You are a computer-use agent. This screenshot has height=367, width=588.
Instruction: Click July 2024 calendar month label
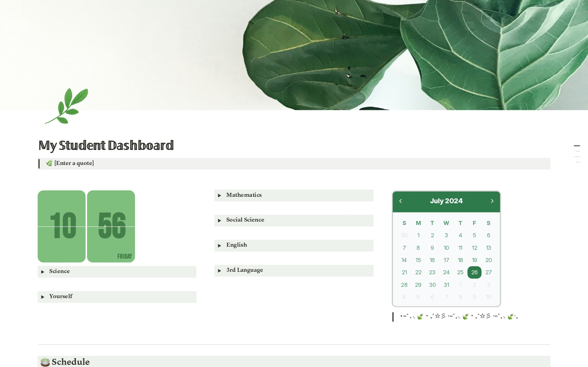pyautogui.click(x=446, y=201)
